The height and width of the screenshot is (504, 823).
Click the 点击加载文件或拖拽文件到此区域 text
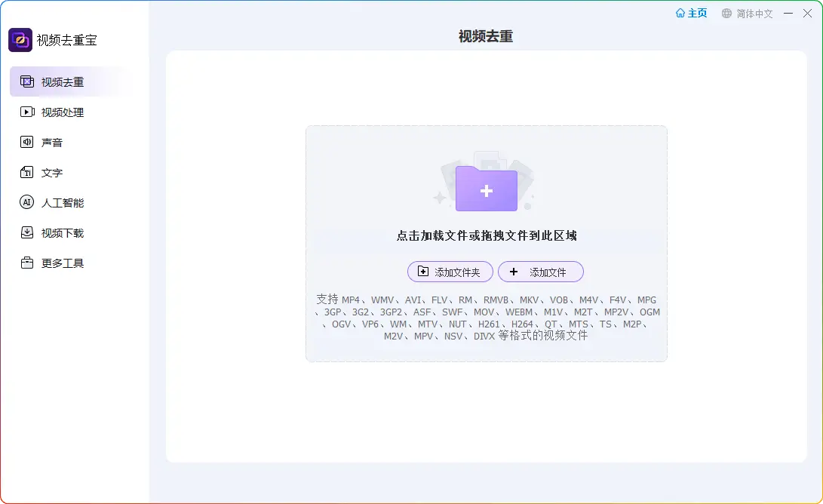tap(487, 235)
